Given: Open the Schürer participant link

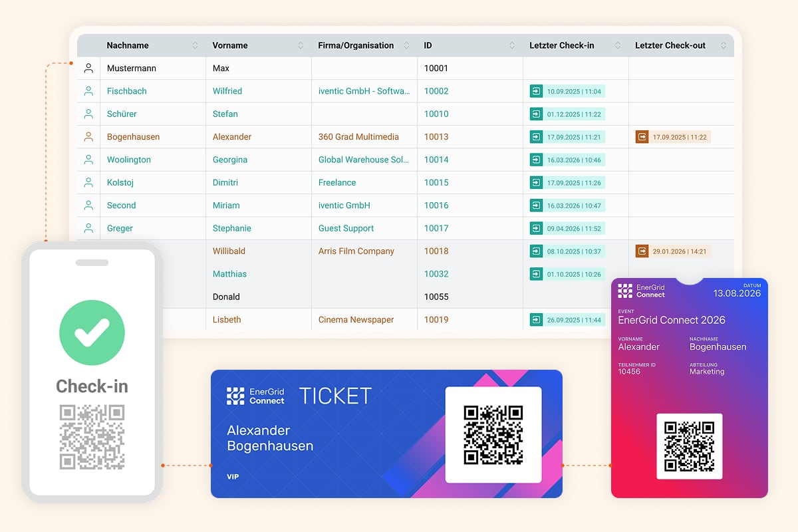Looking at the screenshot, I should (x=122, y=114).
